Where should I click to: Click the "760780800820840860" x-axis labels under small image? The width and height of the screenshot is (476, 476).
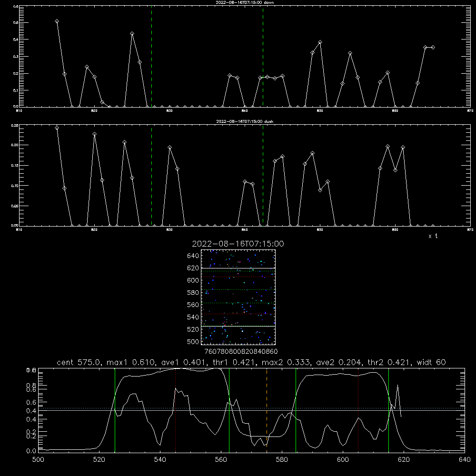tap(241, 352)
